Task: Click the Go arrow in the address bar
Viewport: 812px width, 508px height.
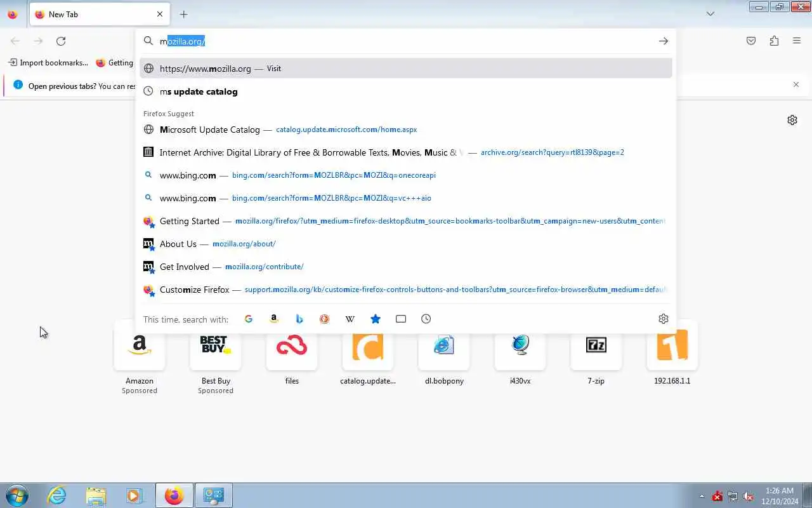Action: click(663, 41)
